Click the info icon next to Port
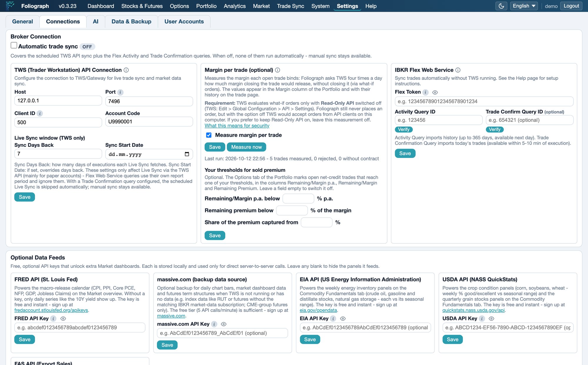 click(x=120, y=92)
